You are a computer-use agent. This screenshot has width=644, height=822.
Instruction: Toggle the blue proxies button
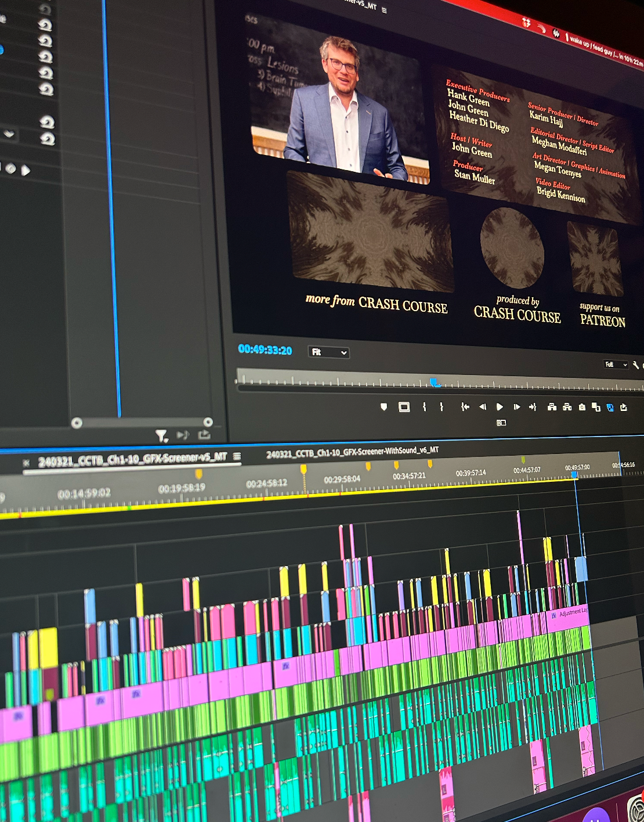(x=610, y=408)
